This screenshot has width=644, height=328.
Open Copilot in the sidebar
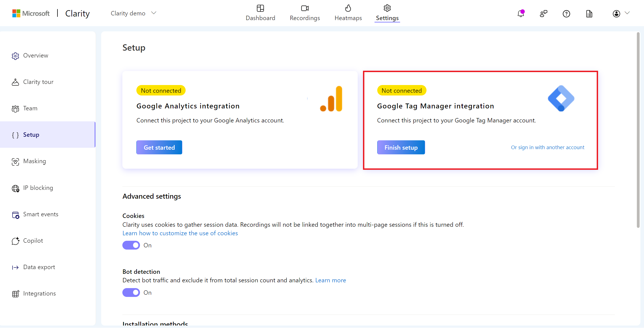48,241
